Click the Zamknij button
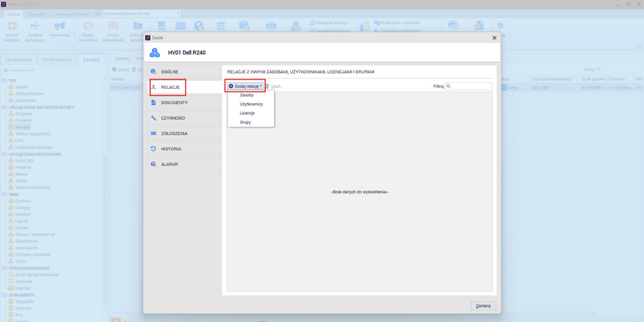644x322 pixels. (x=483, y=306)
